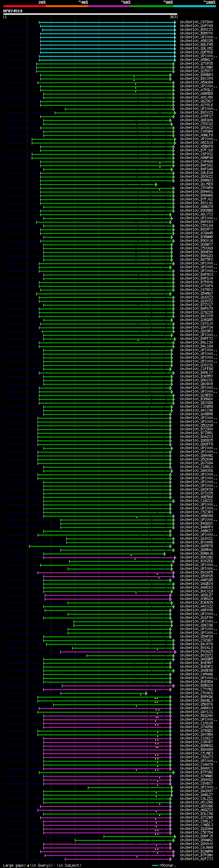Select hit label UniRef100_B2AWM4
The height and width of the screenshot is (868, 219).
click(x=196, y=852)
